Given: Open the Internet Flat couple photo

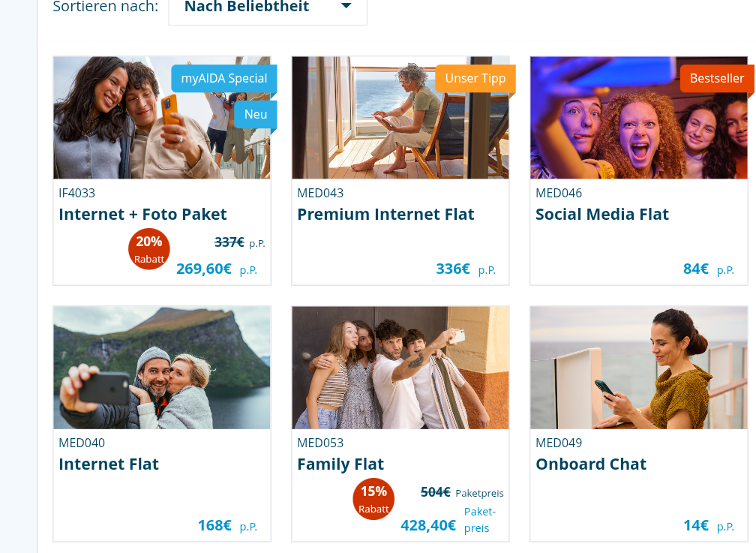Looking at the screenshot, I should [162, 368].
